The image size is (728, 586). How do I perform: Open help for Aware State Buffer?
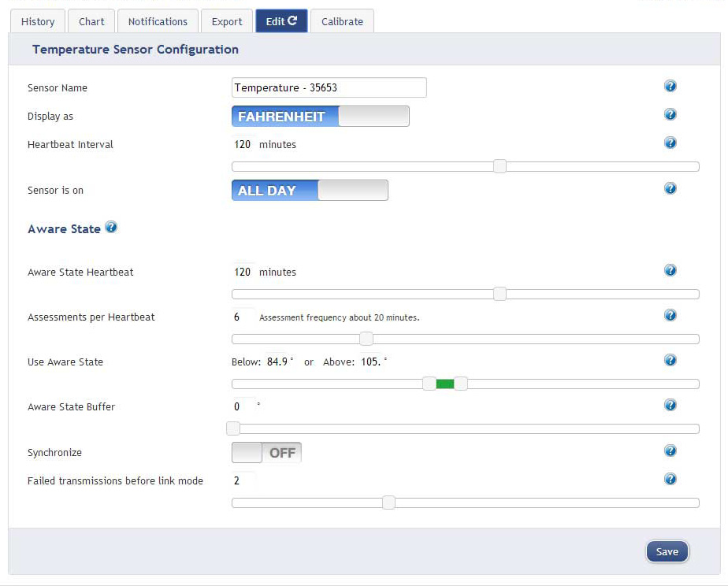coord(670,405)
